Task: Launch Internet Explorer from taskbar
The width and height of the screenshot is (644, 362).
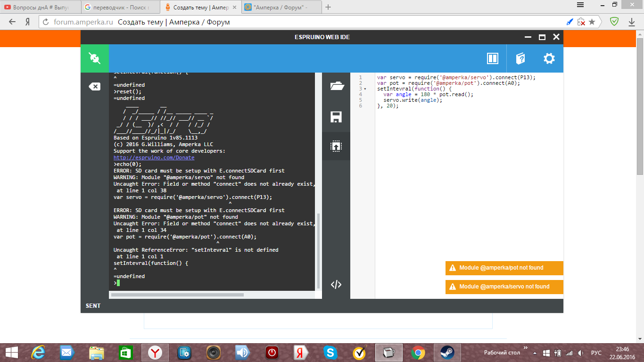Action: (38, 353)
